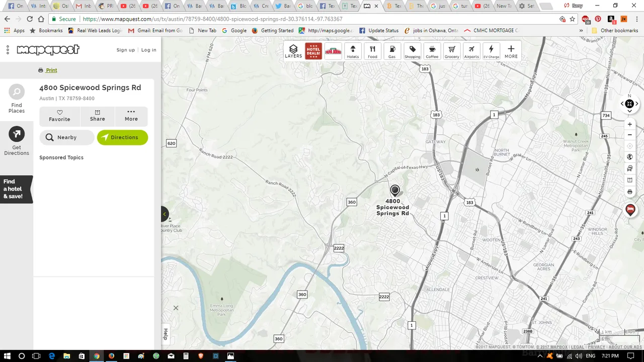
Task: Click the Nearby search button
Action: (x=66, y=137)
